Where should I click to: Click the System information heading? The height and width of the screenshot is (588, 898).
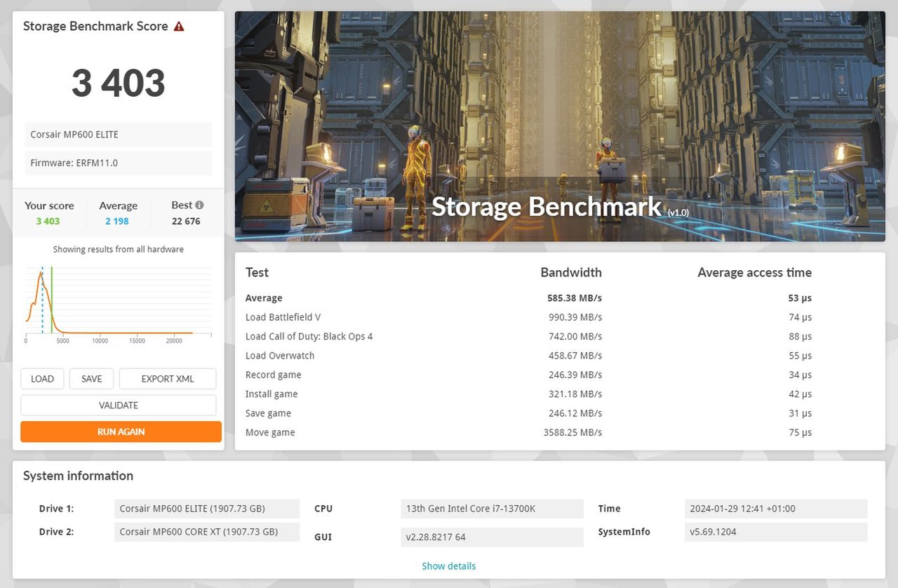pyautogui.click(x=78, y=476)
